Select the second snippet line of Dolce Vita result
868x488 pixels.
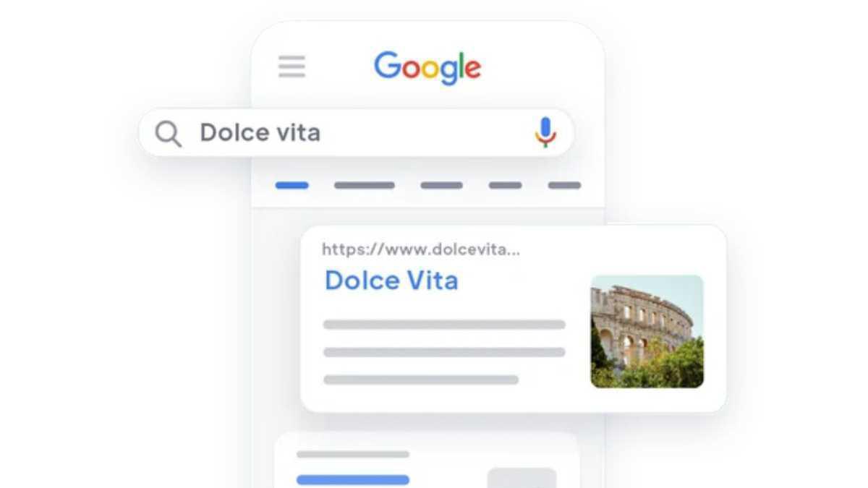[x=444, y=352]
